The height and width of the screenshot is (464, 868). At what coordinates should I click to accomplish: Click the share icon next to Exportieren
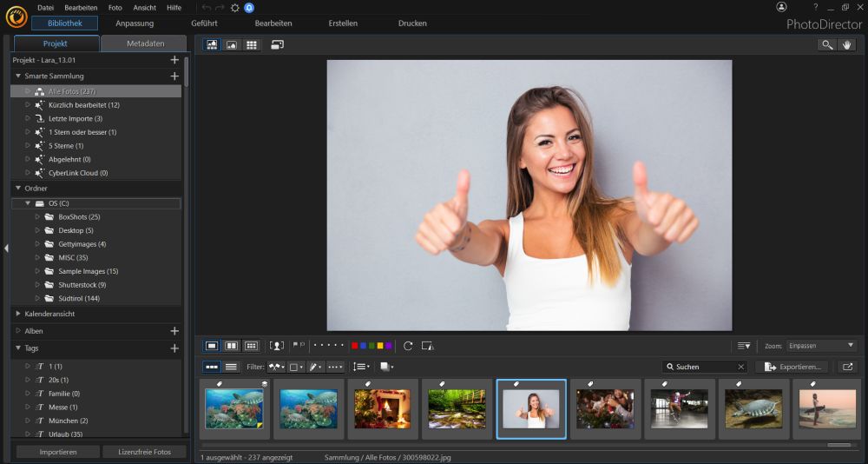tap(847, 368)
